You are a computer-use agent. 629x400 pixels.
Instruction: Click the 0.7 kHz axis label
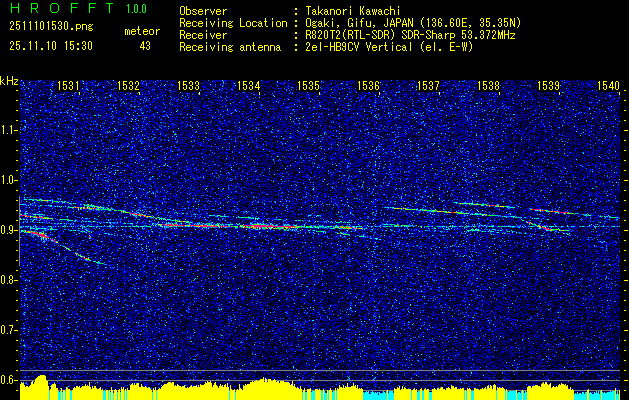coord(8,330)
